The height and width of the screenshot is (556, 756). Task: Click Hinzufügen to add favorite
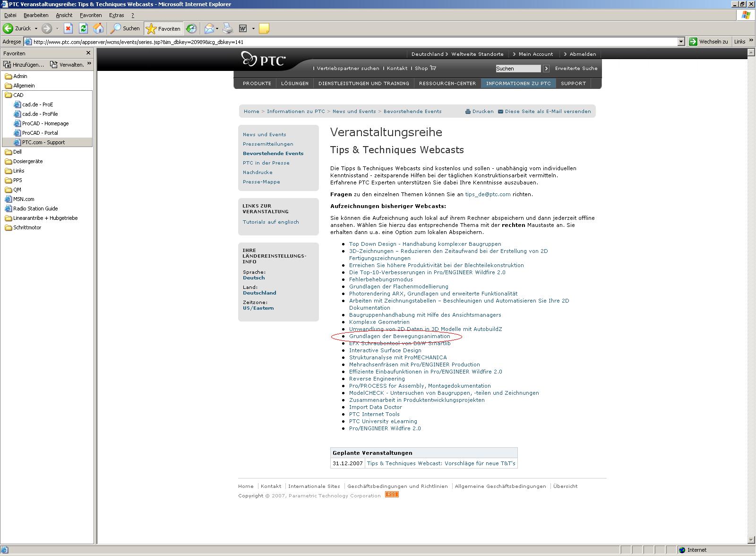24,64
